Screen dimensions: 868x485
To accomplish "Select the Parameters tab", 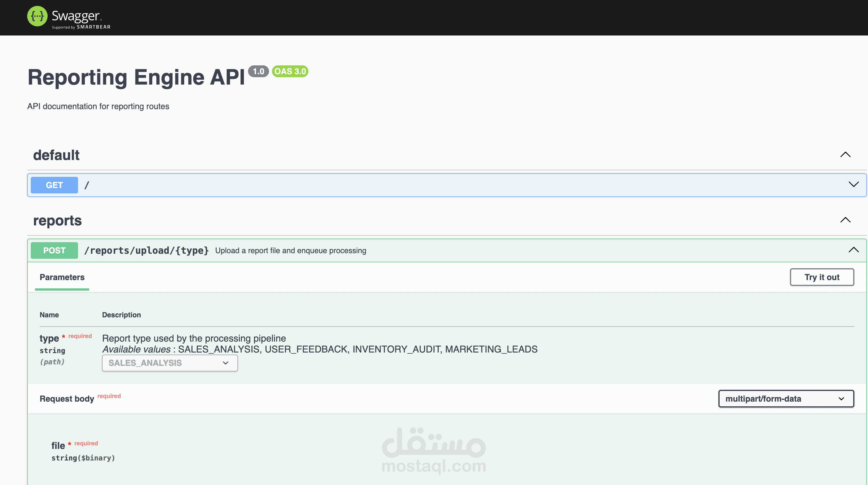I will tap(62, 277).
